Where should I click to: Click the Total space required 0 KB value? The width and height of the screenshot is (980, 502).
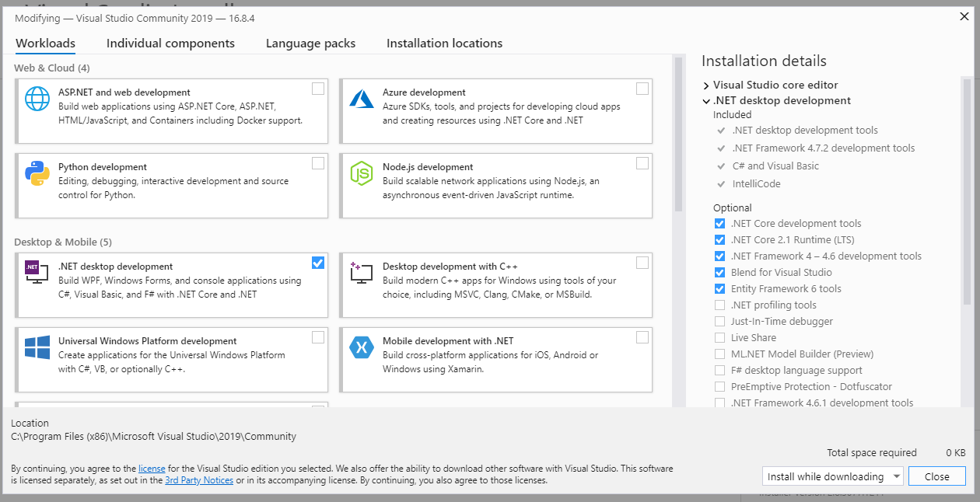(x=956, y=453)
